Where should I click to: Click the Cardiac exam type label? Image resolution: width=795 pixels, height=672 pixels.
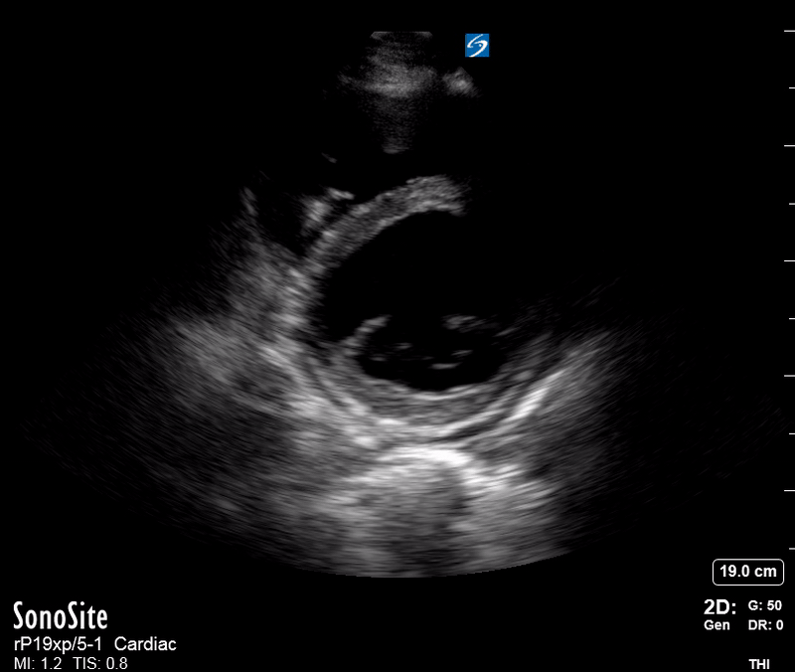click(145, 644)
